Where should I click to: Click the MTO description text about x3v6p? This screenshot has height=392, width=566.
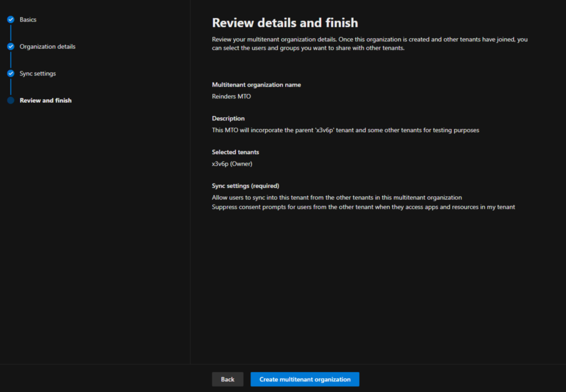[x=345, y=130]
